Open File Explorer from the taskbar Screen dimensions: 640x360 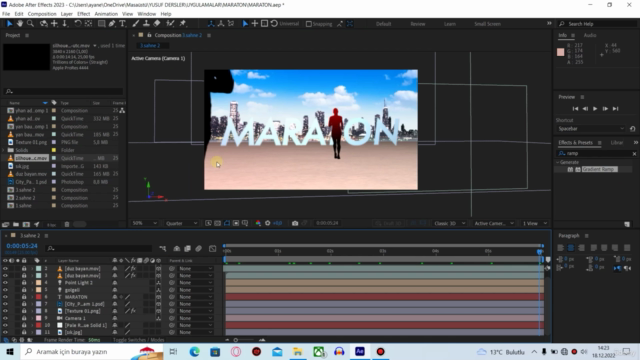[298, 351]
